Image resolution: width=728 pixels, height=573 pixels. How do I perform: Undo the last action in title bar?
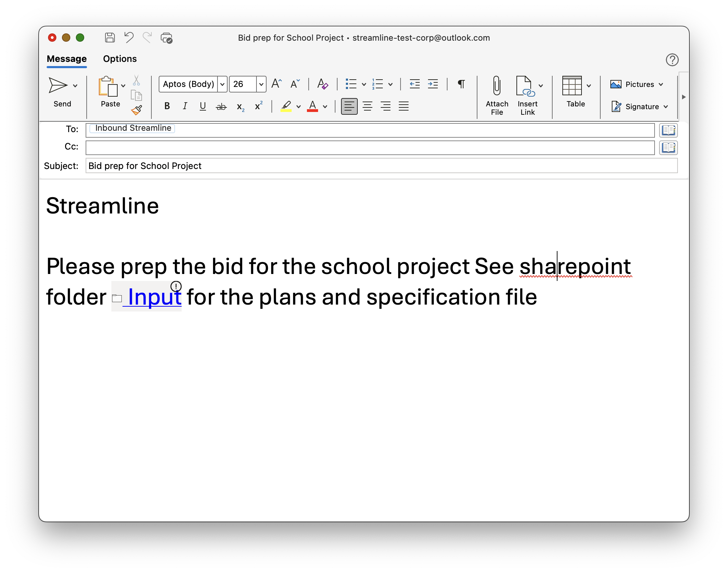[129, 37]
